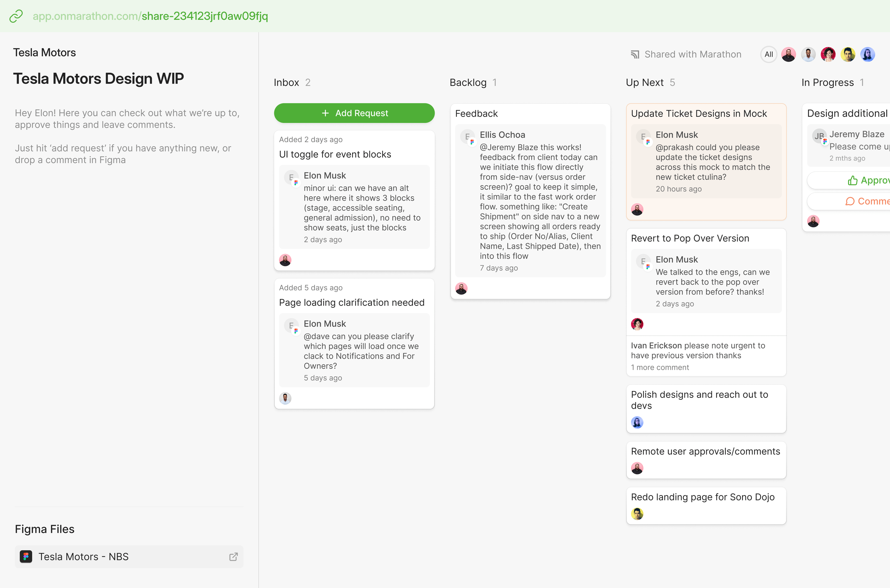890x588 pixels.
Task: Toggle the All members filter
Action: point(768,55)
